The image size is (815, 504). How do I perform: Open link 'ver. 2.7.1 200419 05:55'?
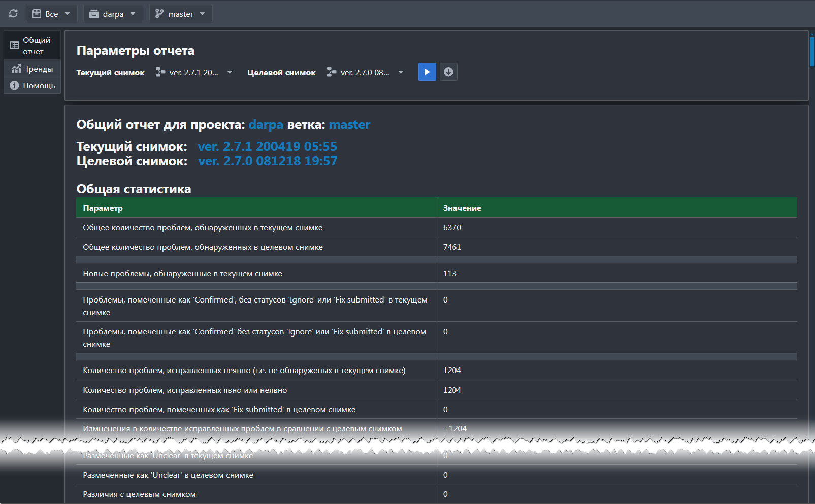click(x=267, y=146)
